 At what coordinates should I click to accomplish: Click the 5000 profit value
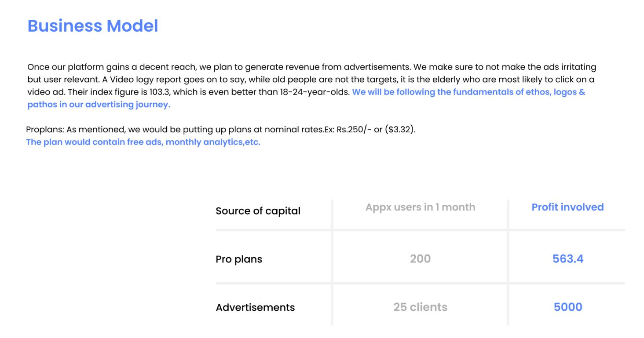(x=567, y=307)
